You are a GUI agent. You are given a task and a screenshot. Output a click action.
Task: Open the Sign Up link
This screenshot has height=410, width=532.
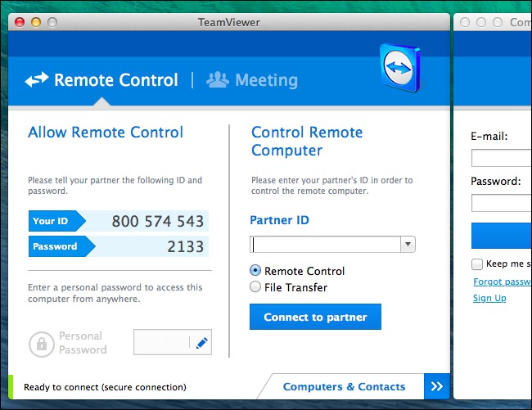tap(489, 298)
